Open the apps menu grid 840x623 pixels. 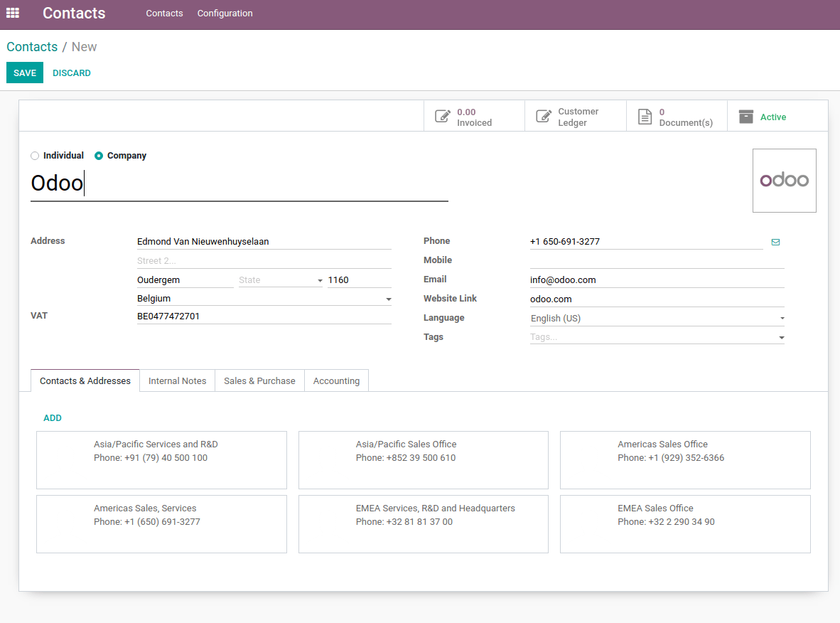coord(12,13)
